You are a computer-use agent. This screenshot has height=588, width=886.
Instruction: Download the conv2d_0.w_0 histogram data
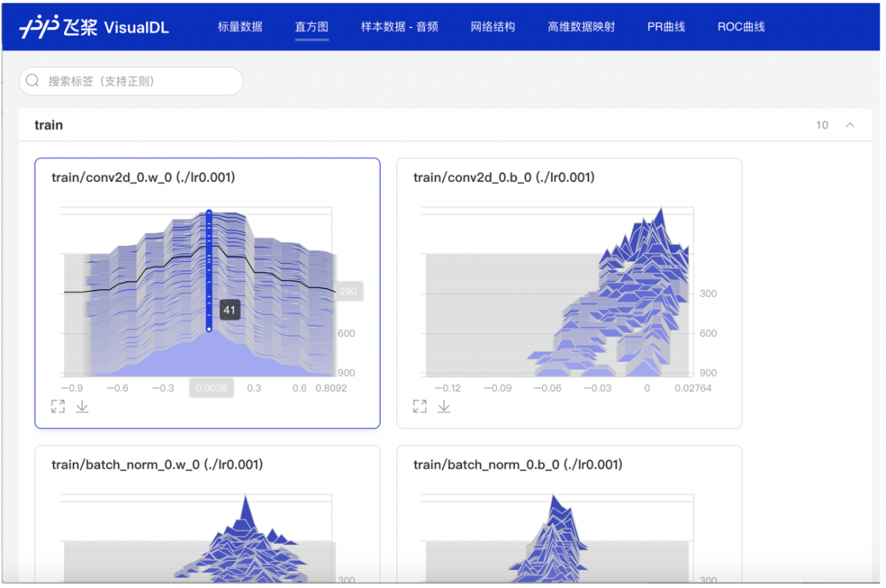tap(82, 406)
